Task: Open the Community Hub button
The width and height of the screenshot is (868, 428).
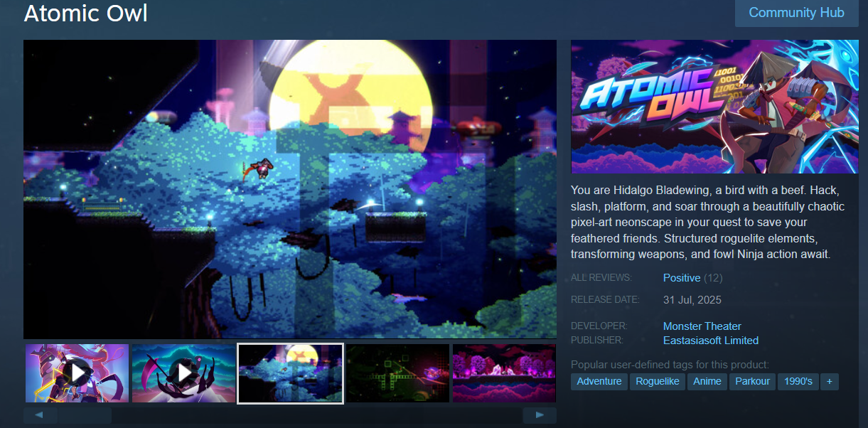Action: coord(796,13)
